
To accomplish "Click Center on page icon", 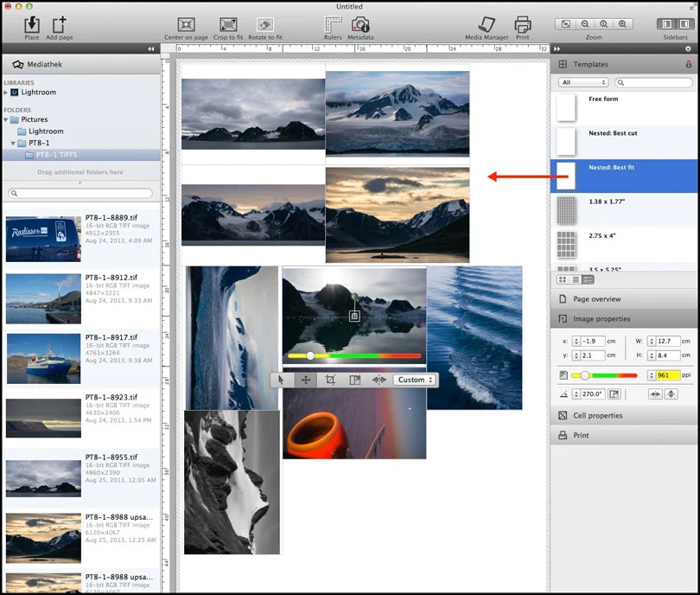I will [186, 24].
